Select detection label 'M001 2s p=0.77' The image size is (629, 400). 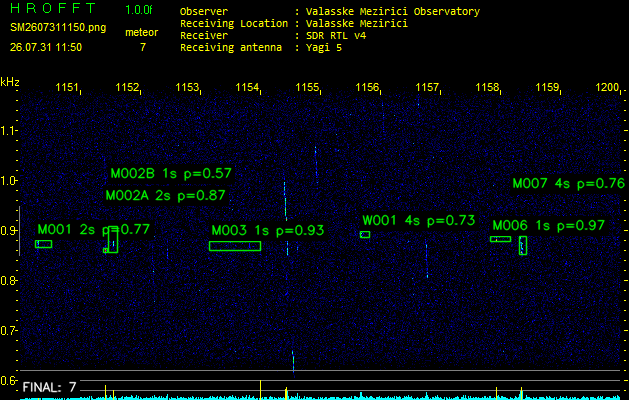click(x=93, y=229)
